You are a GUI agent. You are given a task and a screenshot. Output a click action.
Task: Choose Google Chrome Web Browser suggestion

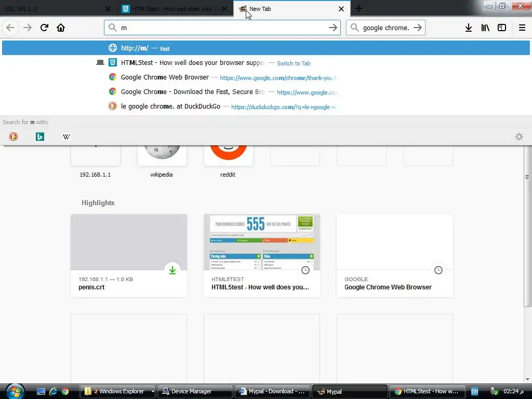pos(266,77)
